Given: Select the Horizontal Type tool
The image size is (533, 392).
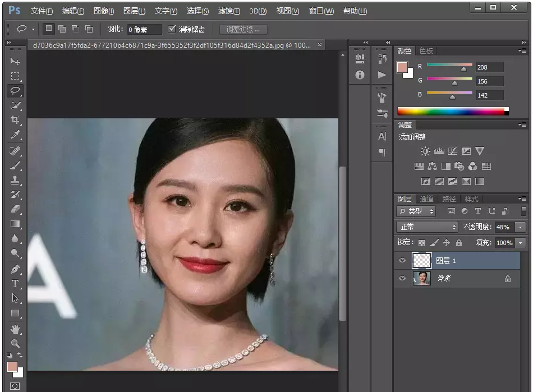Looking at the screenshot, I should coord(15,283).
